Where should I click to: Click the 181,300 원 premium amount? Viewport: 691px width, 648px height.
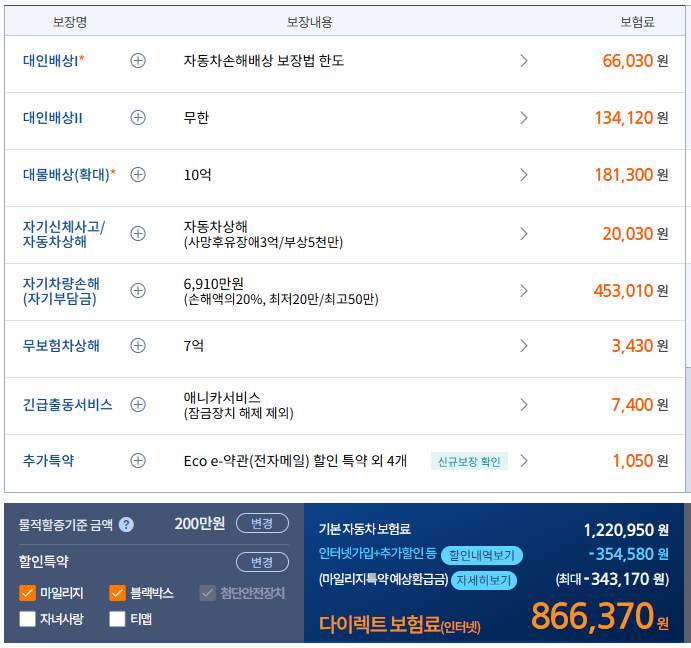(632, 175)
